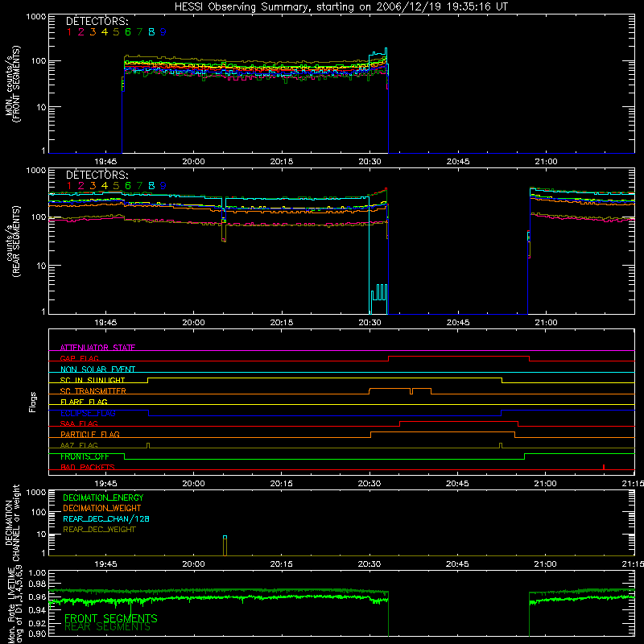The width and height of the screenshot is (644, 644).
Task: Select the ECLIPSE_FLAG label
Action: tap(88, 413)
